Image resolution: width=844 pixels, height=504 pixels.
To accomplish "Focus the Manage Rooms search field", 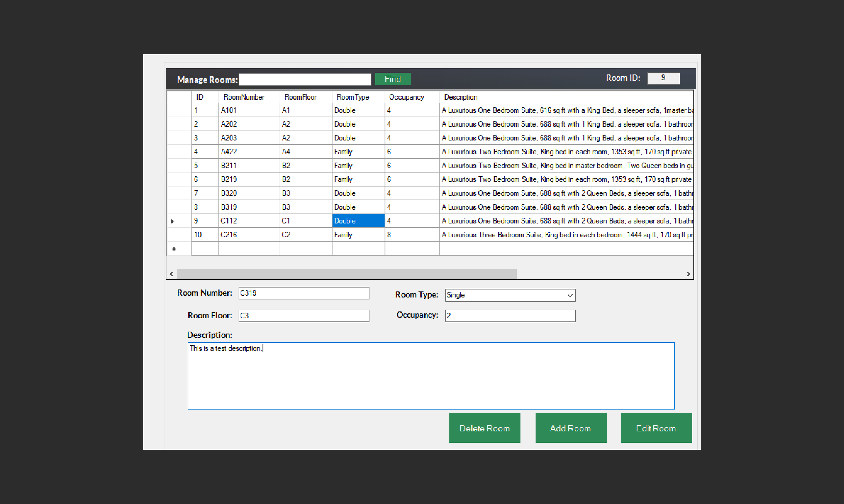I will [x=305, y=80].
